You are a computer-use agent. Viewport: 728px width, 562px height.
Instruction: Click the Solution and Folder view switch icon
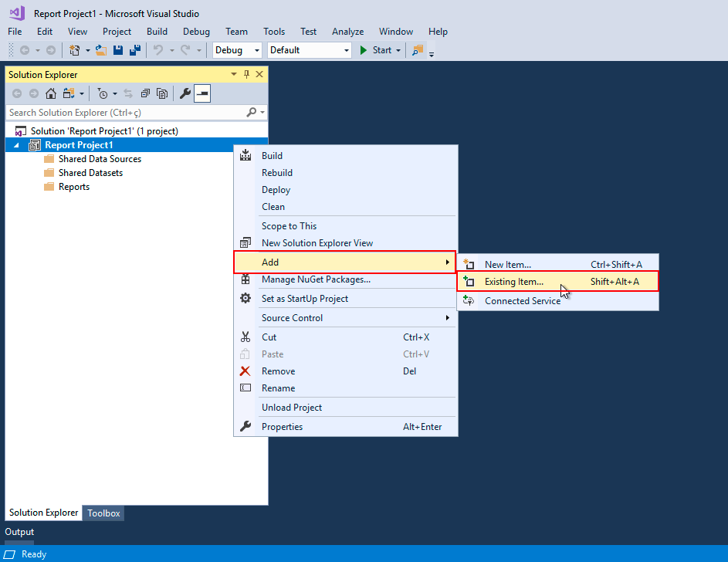coord(69,93)
